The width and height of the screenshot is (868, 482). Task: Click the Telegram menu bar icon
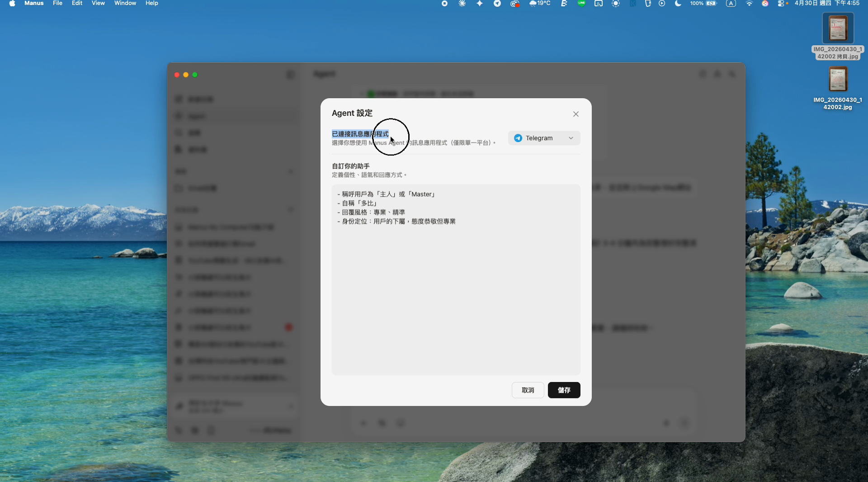(x=497, y=4)
